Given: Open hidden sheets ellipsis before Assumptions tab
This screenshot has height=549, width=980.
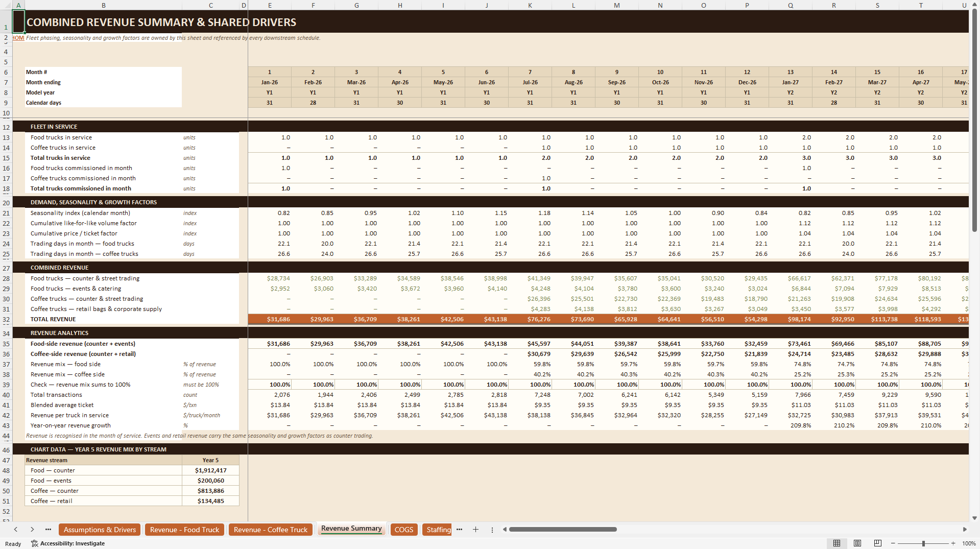Looking at the screenshot, I should pyautogui.click(x=48, y=530).
